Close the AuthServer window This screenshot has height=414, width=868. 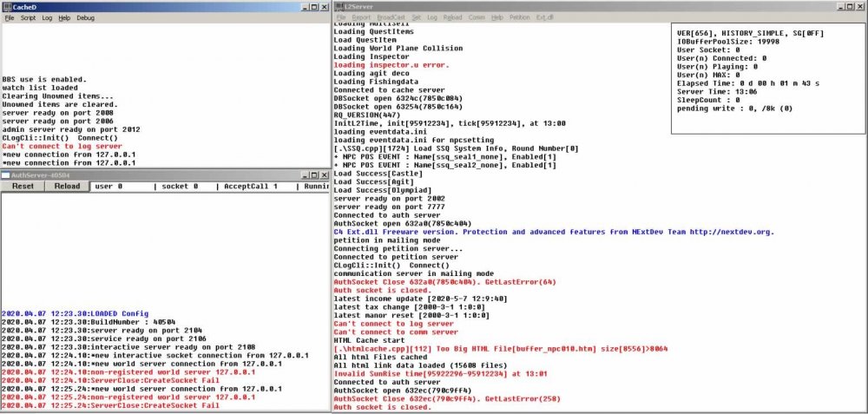click(x=323, y=174)
